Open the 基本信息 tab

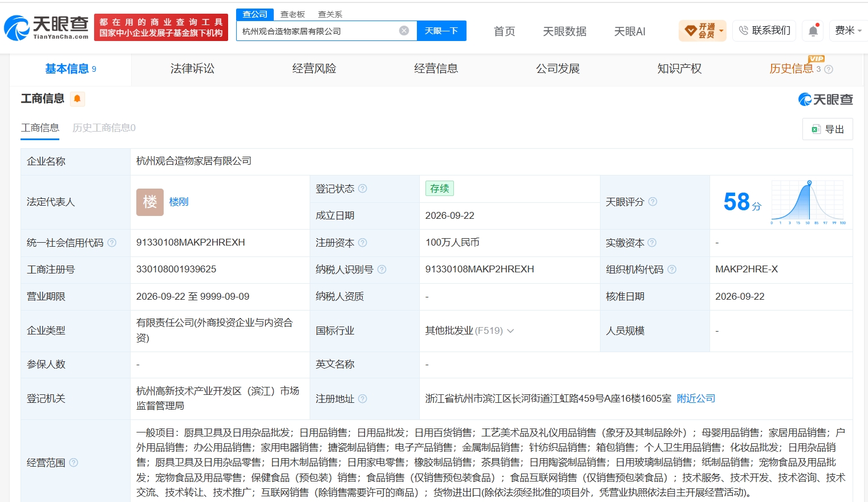(x=71, y=69)
